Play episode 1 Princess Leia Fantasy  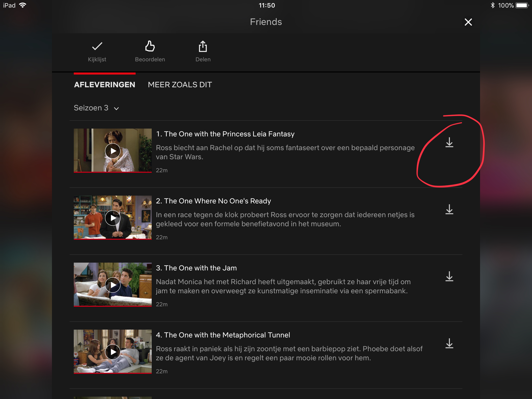[112, 151]
